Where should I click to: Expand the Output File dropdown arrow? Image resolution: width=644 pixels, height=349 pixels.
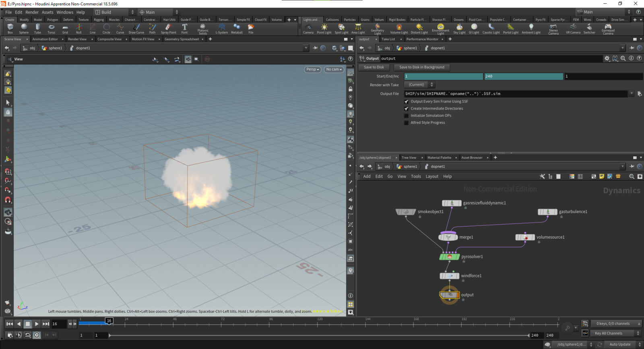click(x=632, y=94)
